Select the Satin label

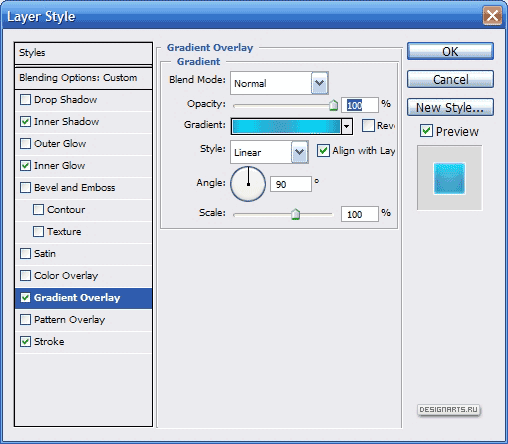pos(45,254)
